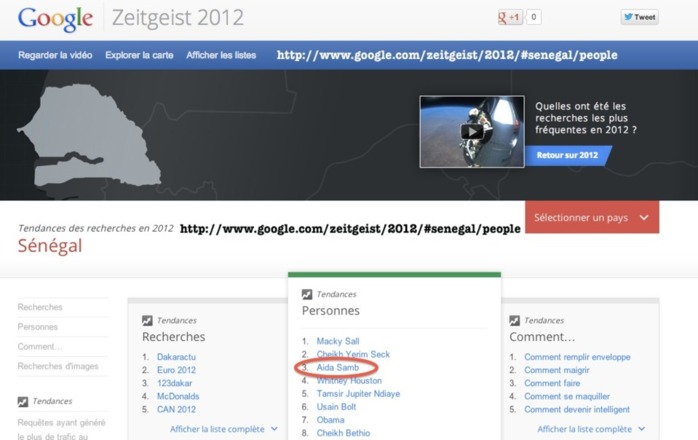Expand full list under Recherches
The width and height of the screenshot is (698, 440).
click(224, 429)
